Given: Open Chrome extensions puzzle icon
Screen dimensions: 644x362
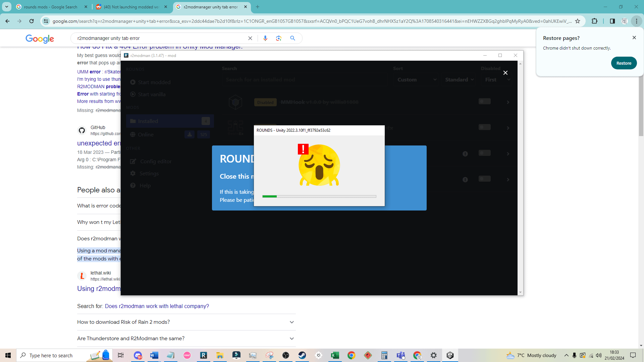Looking at the screenshot, I should pos(594,21).
